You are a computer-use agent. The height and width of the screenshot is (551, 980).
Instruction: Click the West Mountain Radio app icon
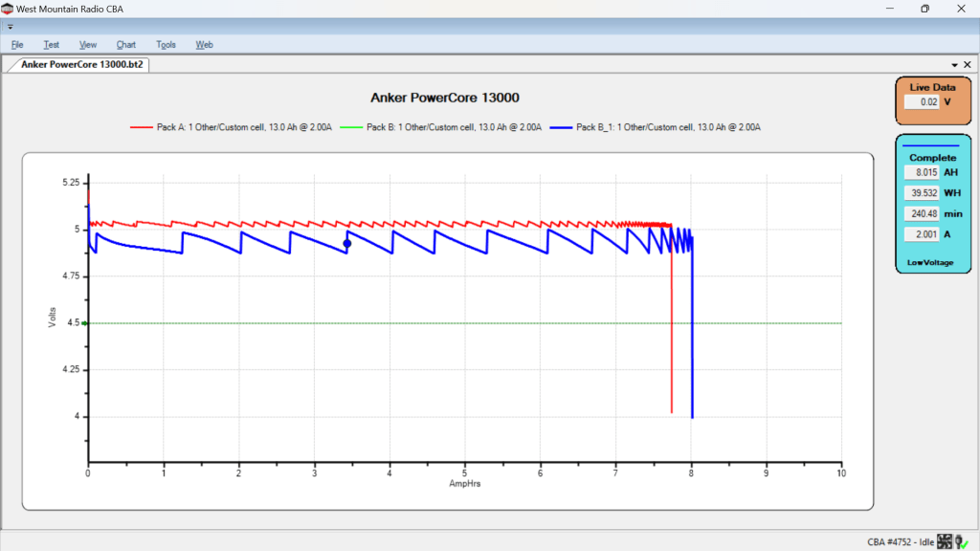[8, 8]
